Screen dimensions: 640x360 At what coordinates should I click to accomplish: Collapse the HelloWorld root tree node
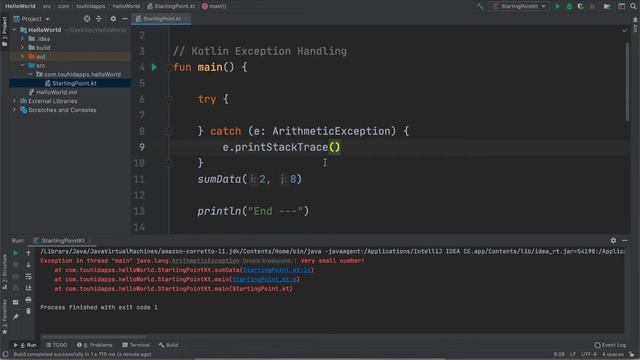pyautogui.click(x=15, y=30)
